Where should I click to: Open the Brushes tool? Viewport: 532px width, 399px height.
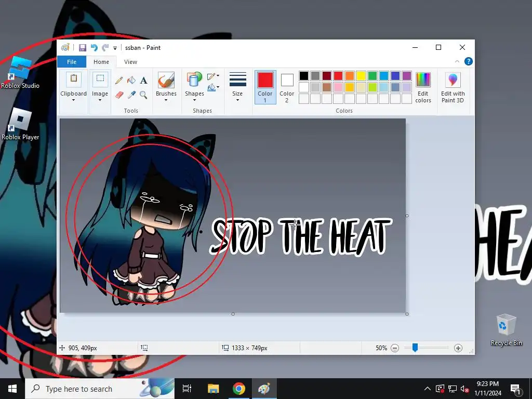(x=166, y=81)
